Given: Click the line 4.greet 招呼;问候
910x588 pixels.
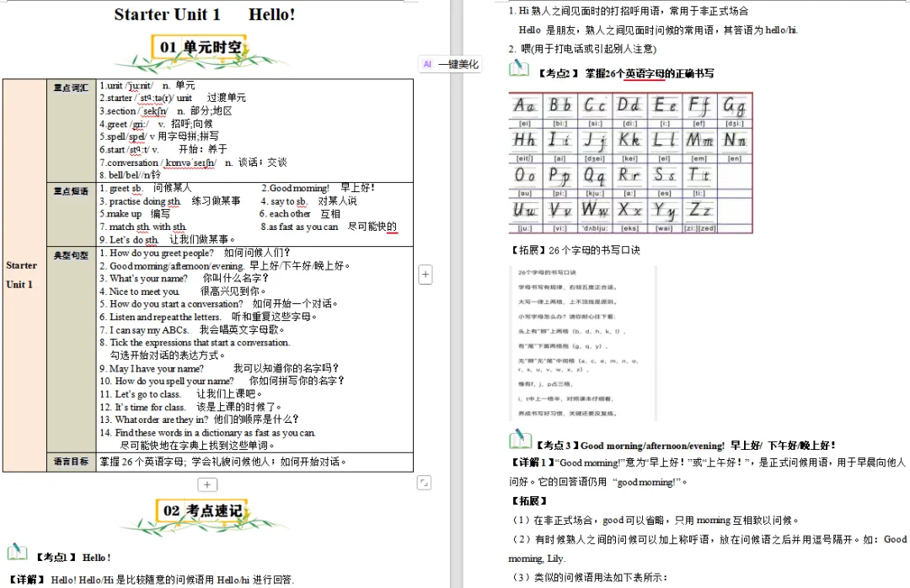Looking at the screenshot, I should click(x=156, y=124).
